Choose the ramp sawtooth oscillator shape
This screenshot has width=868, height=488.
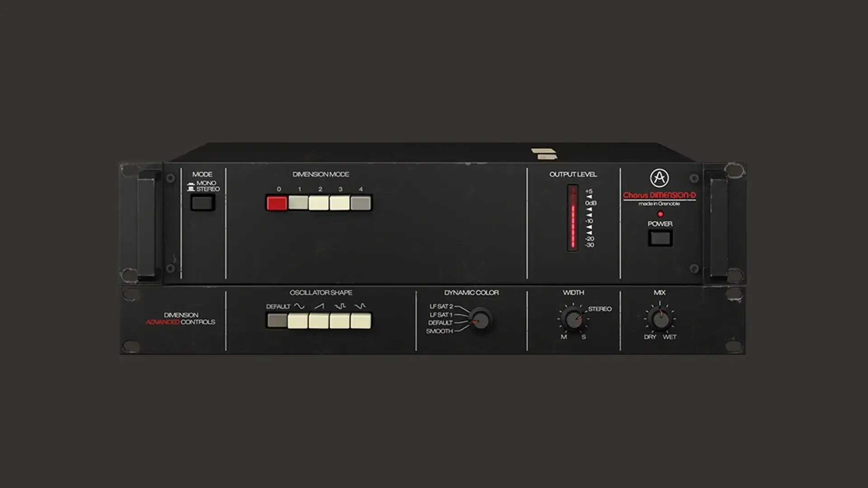[x=319, y=321]
